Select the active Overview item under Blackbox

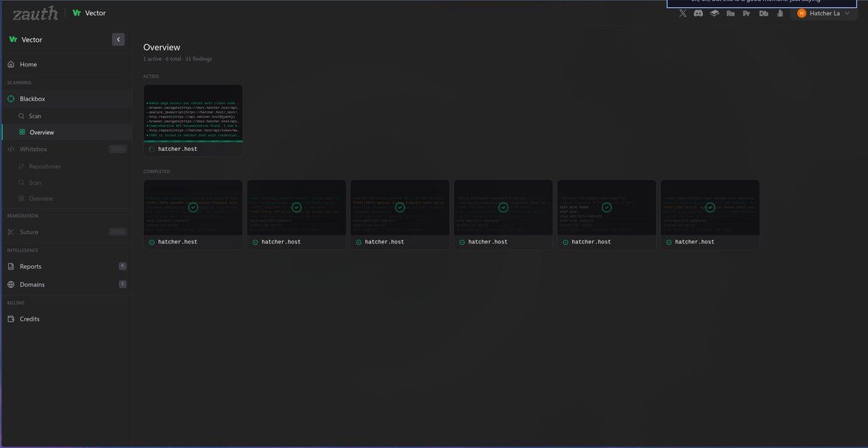pos(66,132)
